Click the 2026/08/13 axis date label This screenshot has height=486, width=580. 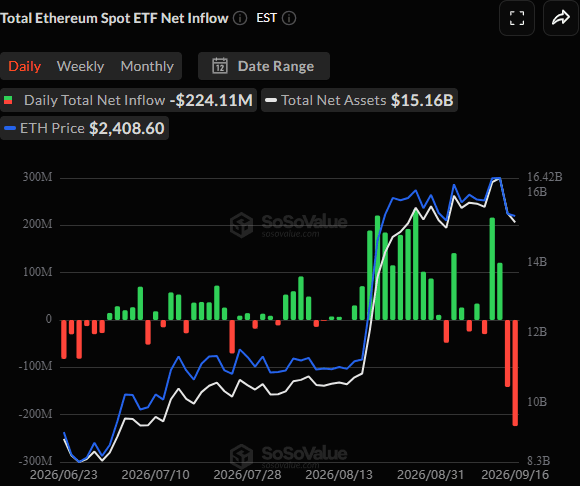[x=339, y=475]
